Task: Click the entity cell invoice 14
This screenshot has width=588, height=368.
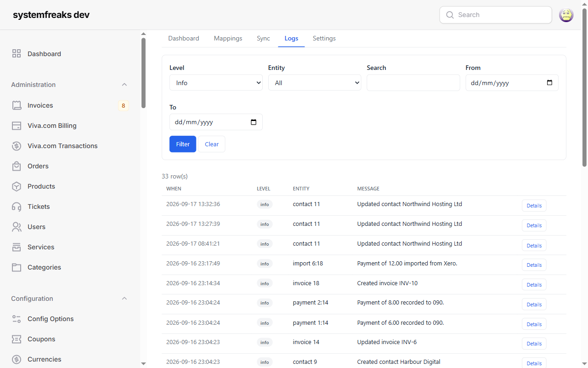Action: coord(306,342)
